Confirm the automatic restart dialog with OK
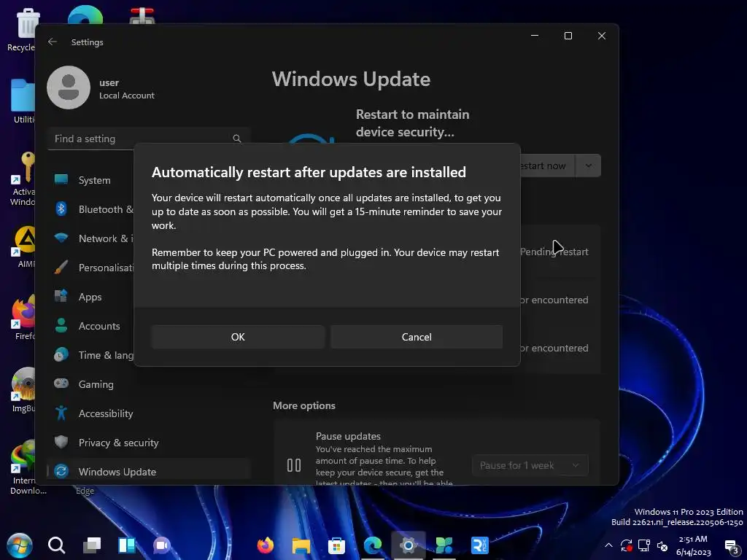 click(238, 337)
